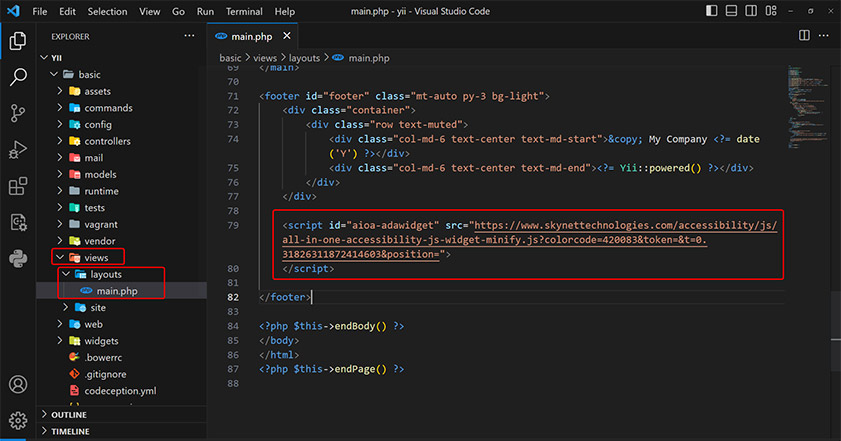Collapse the layouts folder
Image resolution: width=841 pixels, height=441 pixels.
[121, 274]
